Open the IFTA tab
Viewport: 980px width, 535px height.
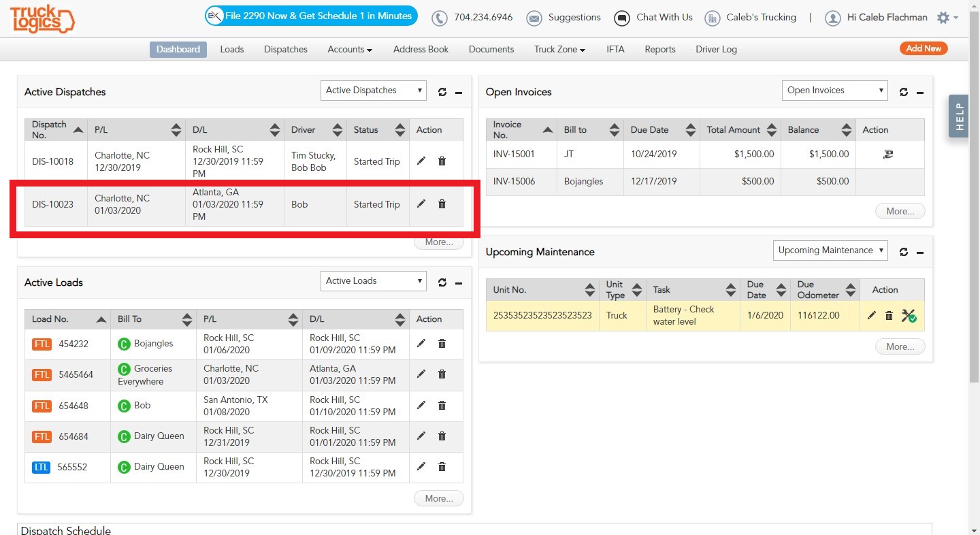point(615,49)
